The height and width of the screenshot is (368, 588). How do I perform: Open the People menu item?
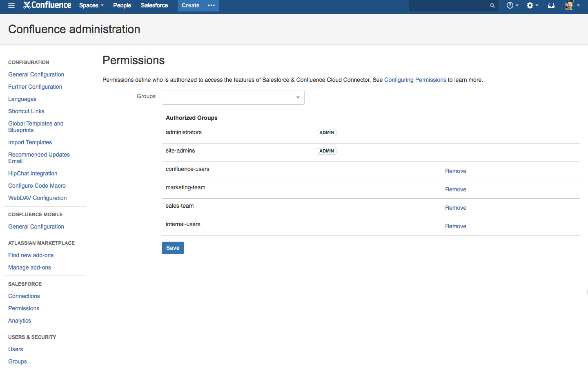click(122, 5)
